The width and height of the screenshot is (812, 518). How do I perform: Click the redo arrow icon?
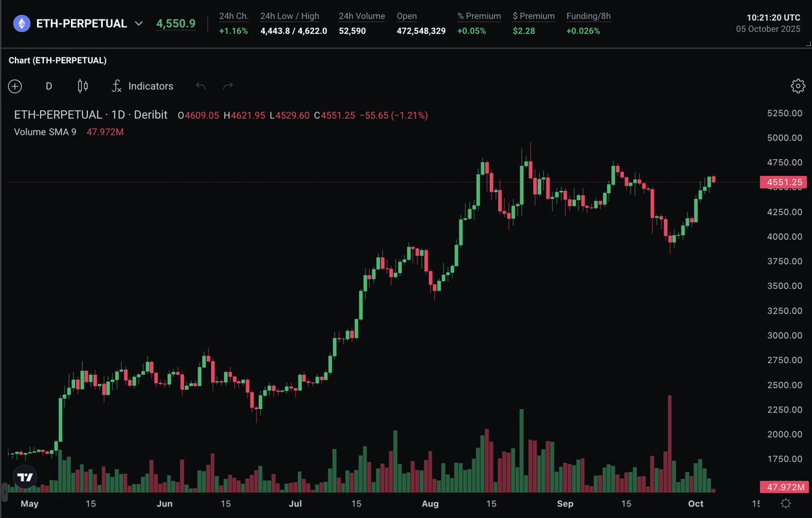[x=228, y=86]
